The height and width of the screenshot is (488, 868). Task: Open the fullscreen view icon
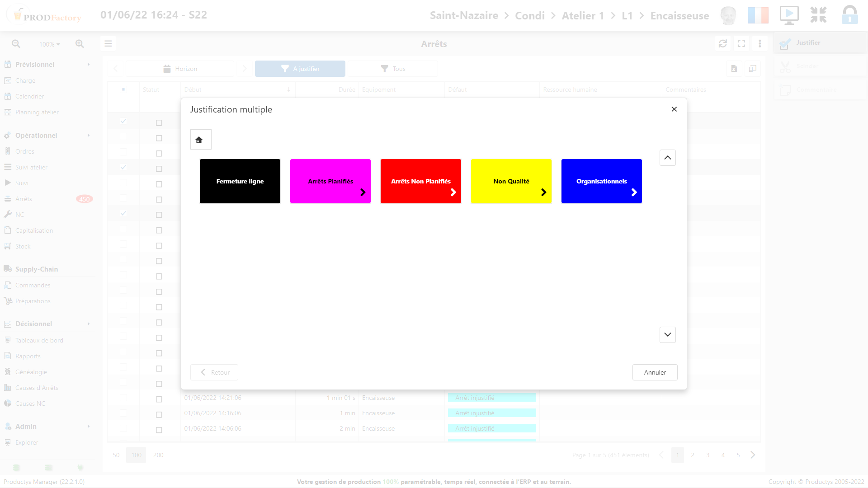tap(741, 43)
